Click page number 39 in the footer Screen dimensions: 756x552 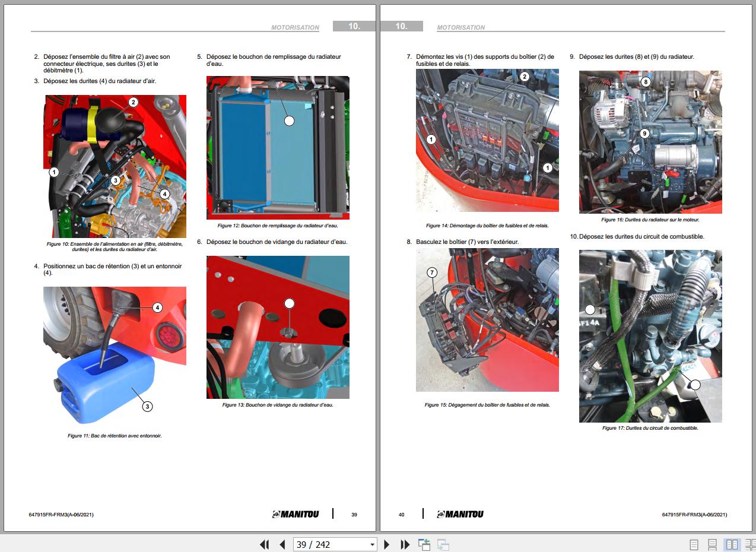click(354, 515)
